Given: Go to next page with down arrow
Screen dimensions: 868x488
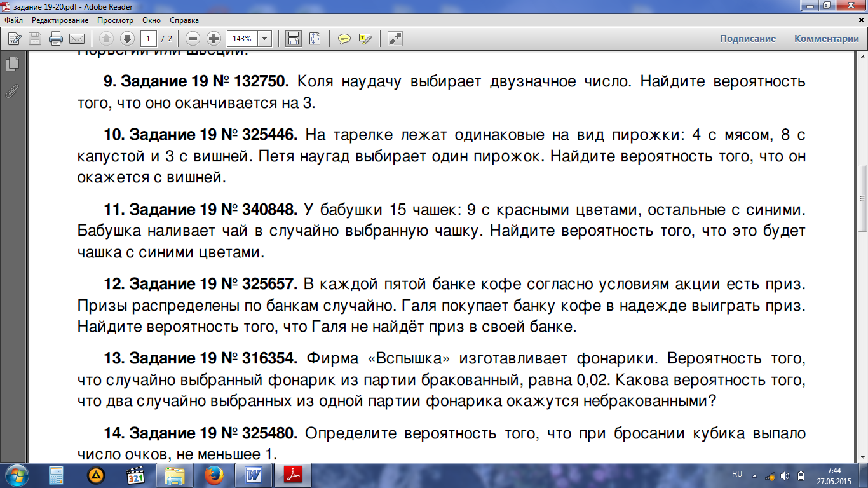Looking at the screenshot, I should tap(126, 38).
